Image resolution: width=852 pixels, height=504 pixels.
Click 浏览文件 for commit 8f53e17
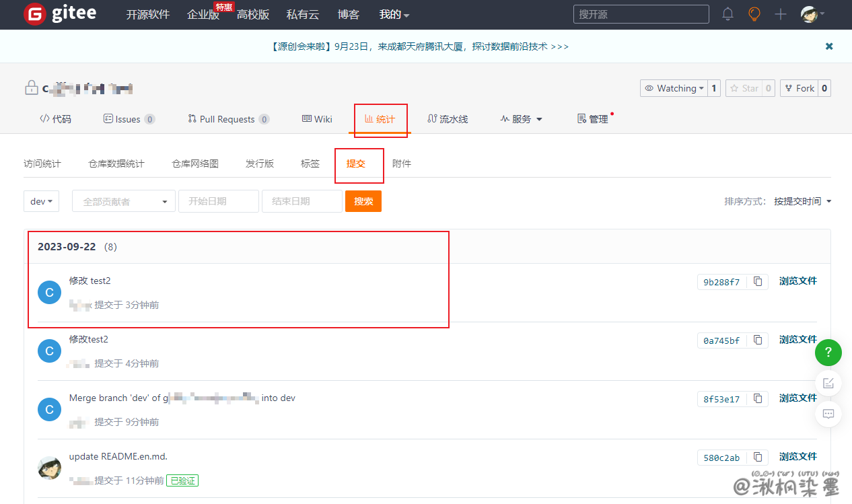pyautogui.click(x=797, y=398)
